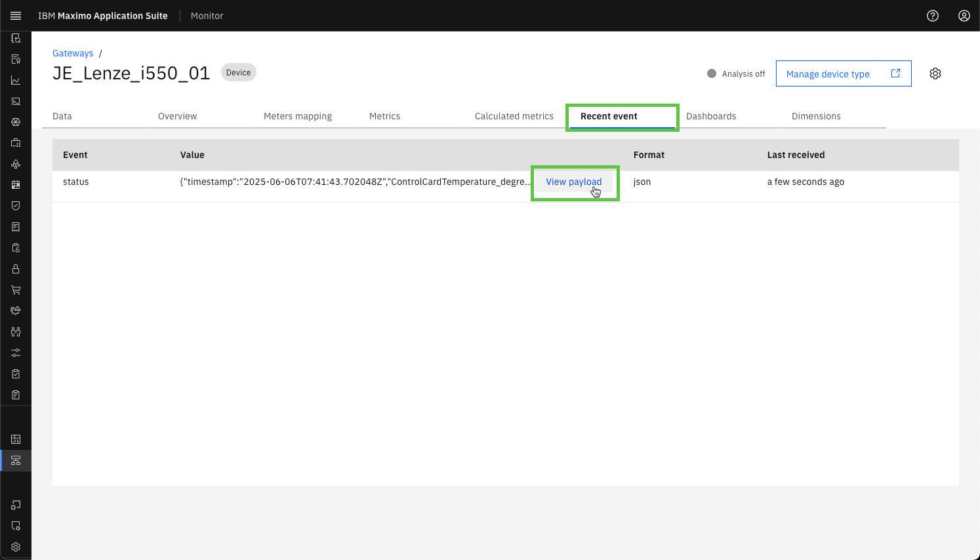Click the sliders settings-adjust sidebar icon
This screenshot has height=560, width=980.
16,353
